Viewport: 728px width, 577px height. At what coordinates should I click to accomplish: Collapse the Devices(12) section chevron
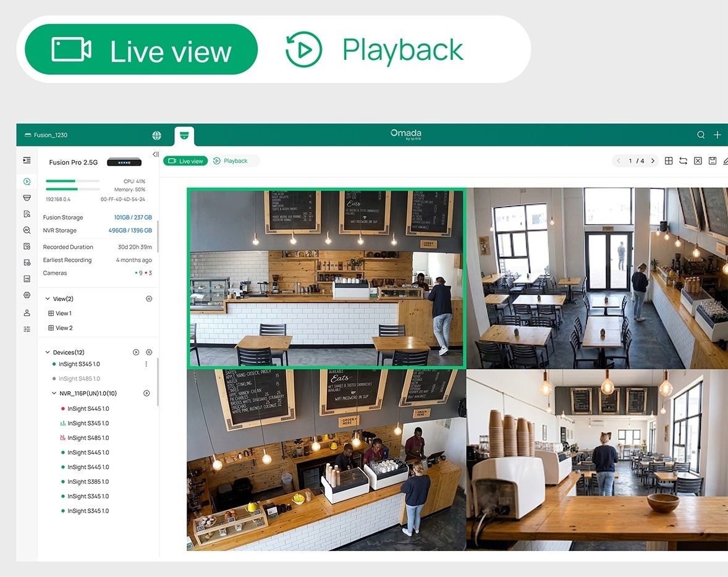coord(48,352)
